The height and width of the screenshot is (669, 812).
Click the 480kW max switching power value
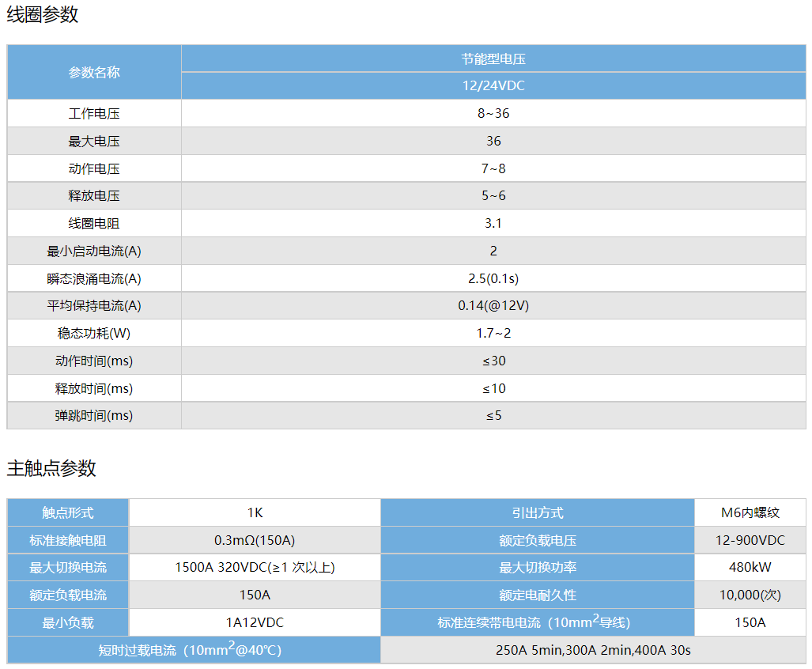[750, 567]
